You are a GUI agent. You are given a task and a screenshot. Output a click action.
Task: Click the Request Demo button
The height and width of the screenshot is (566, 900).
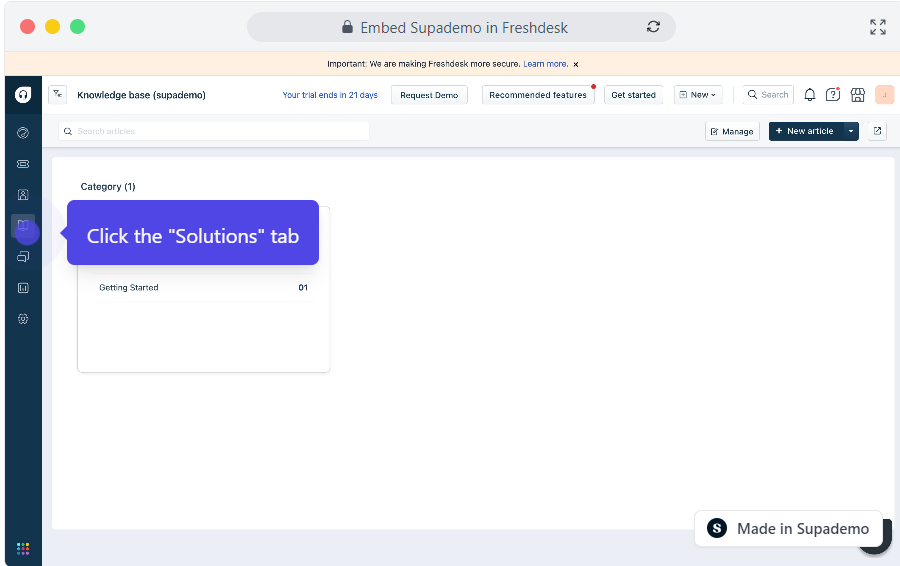click(429, 95)
